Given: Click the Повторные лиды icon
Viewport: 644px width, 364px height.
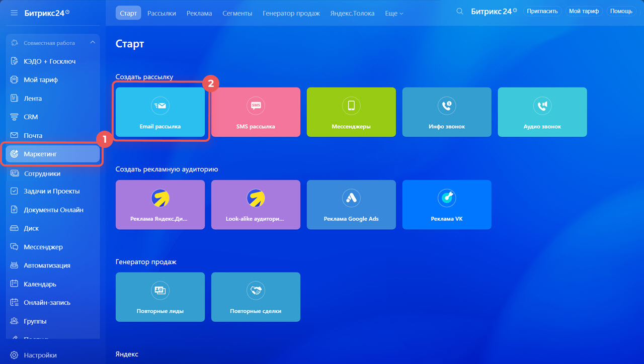Looking at the screenshot, I should (x=160, y=291).
